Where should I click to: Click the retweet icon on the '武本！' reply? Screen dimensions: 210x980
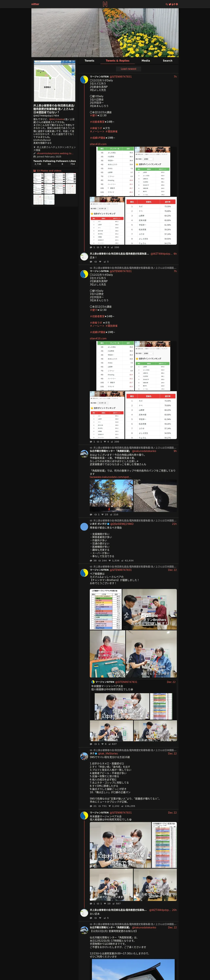96,262
